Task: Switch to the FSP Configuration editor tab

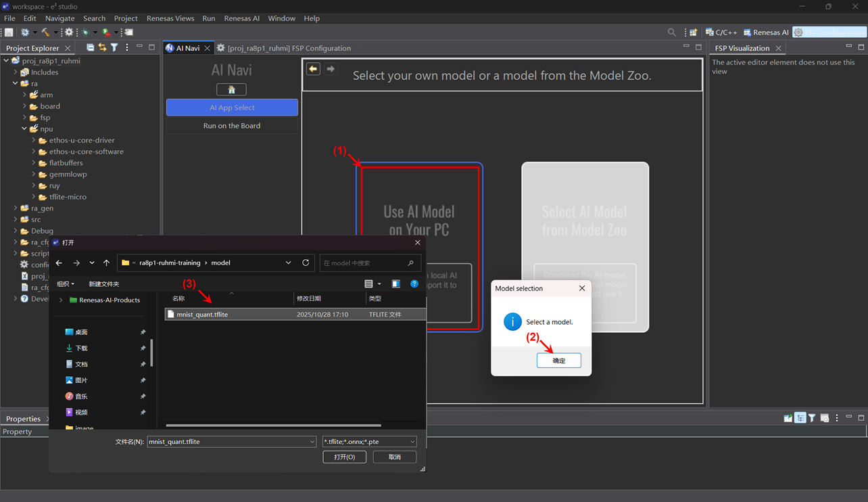Action: tap(283, 48)
